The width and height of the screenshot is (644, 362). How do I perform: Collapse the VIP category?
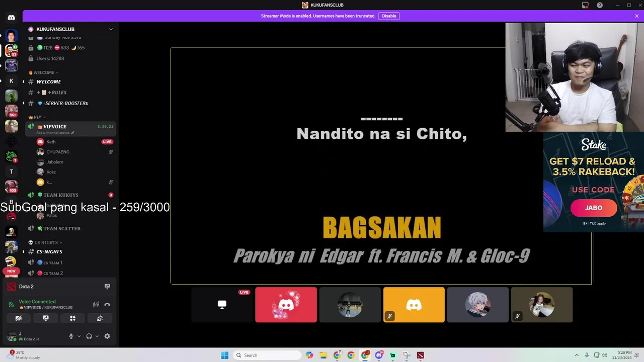tap(37, 117)
